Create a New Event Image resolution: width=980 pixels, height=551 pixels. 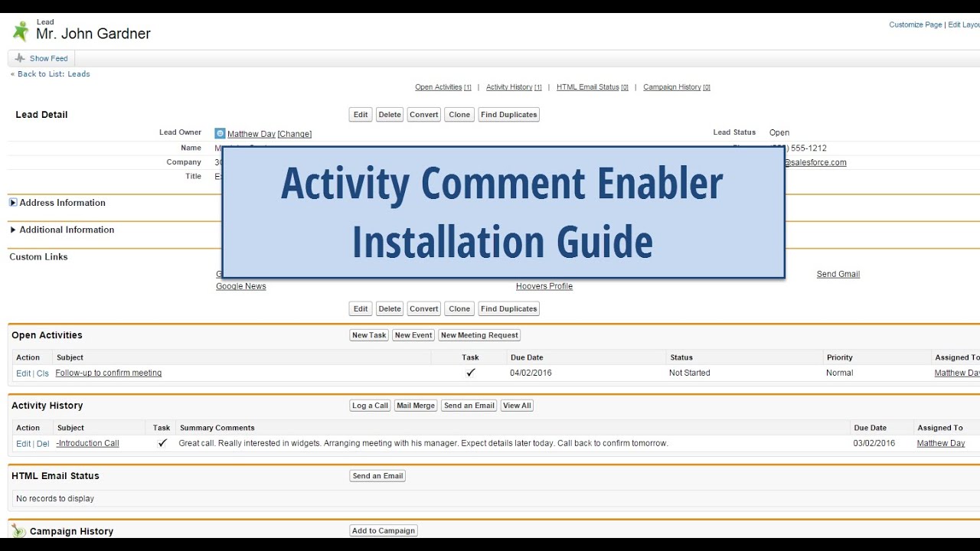click(x=413, y=335)
